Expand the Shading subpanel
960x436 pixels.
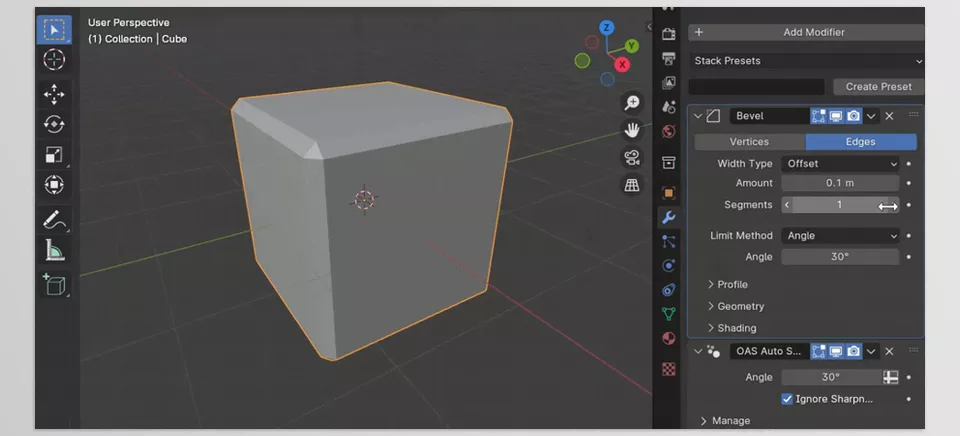point(732,328)
